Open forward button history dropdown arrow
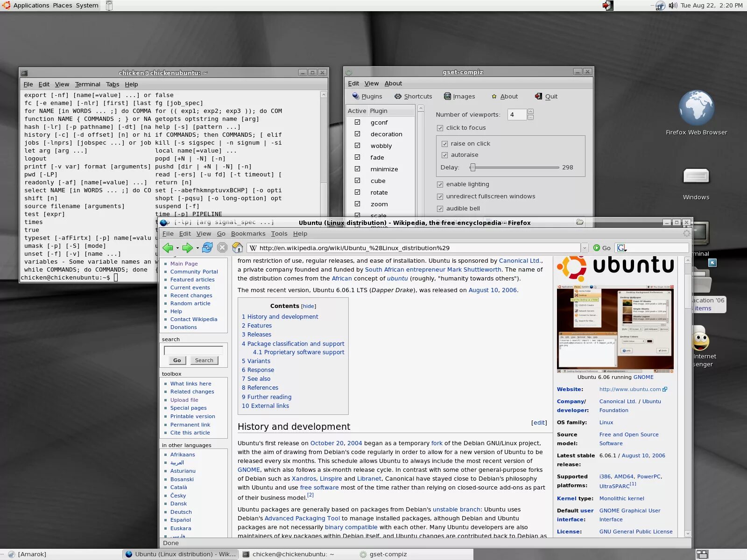Image resolution: width=747 pixels, height=560 pixels. [197, 248]
